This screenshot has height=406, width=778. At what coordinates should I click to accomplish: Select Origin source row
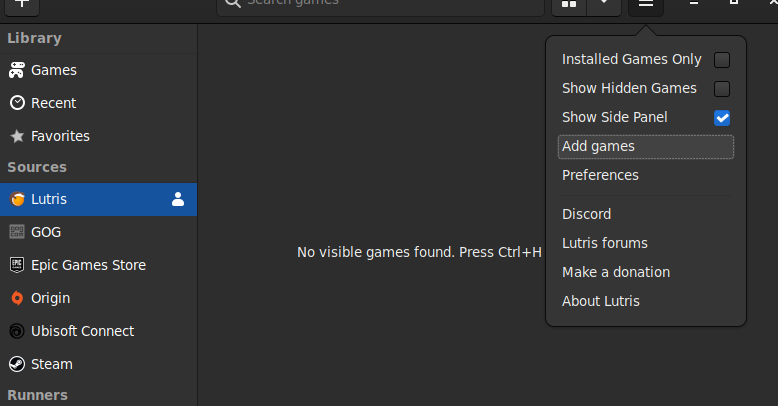(98, 298)
